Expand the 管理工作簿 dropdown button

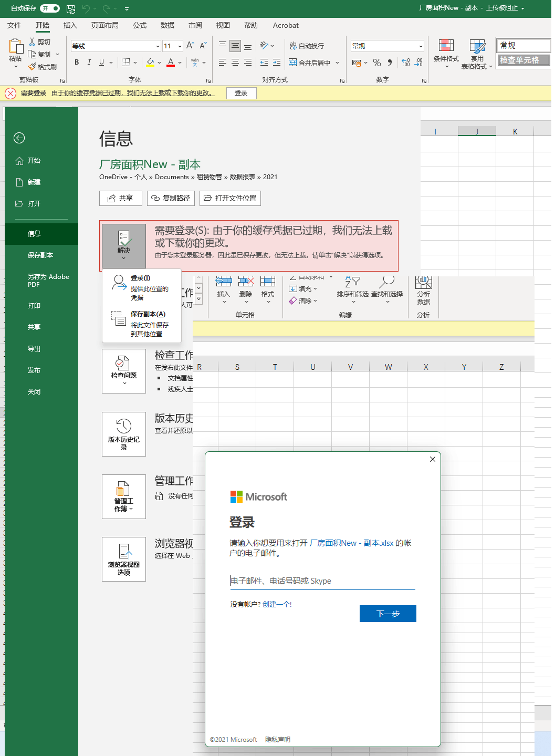[124, 496]
